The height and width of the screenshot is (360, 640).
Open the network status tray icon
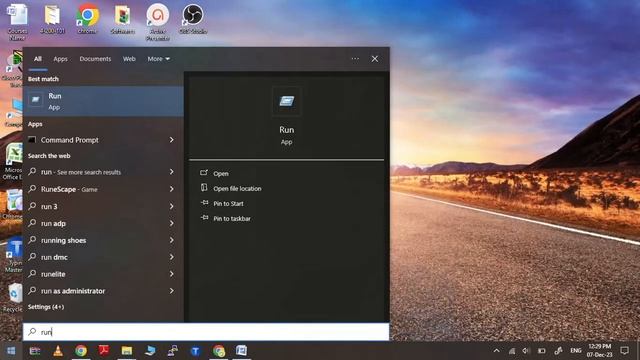tap(512, 351)
